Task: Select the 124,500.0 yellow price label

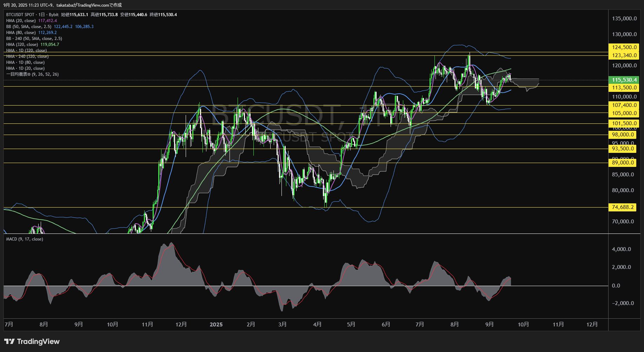Action: tap(624, 47)
